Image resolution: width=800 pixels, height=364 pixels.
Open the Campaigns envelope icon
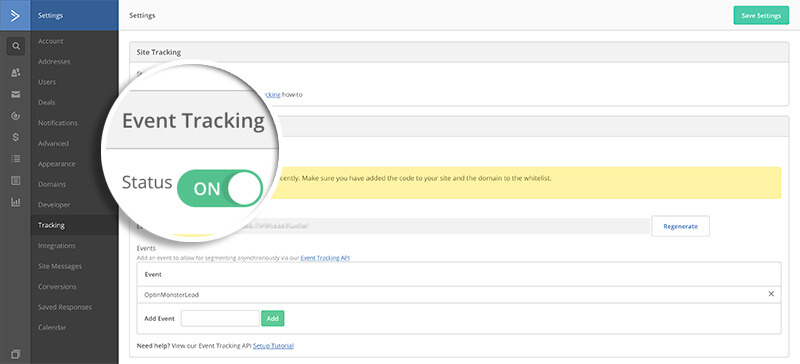[x=16, y=94]
